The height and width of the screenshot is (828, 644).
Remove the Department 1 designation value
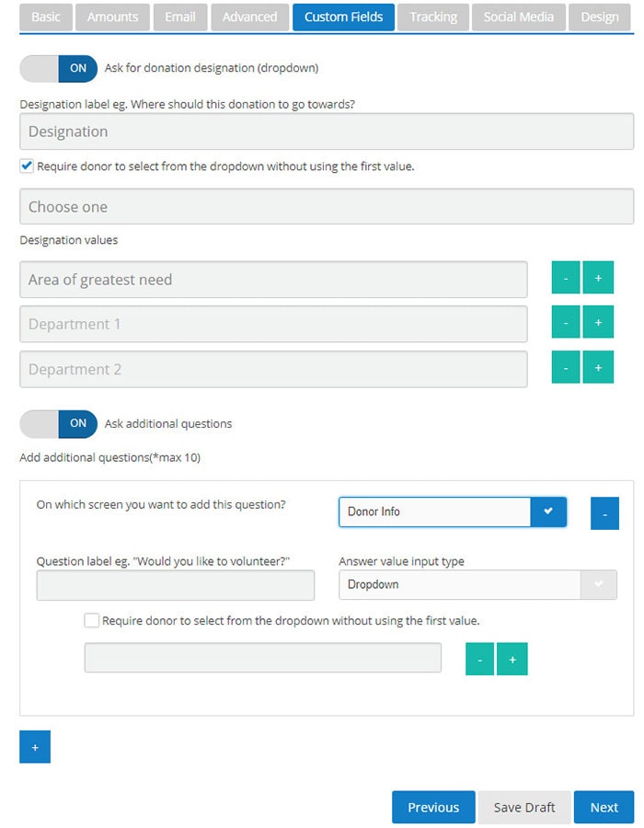(x=566, y=323)
